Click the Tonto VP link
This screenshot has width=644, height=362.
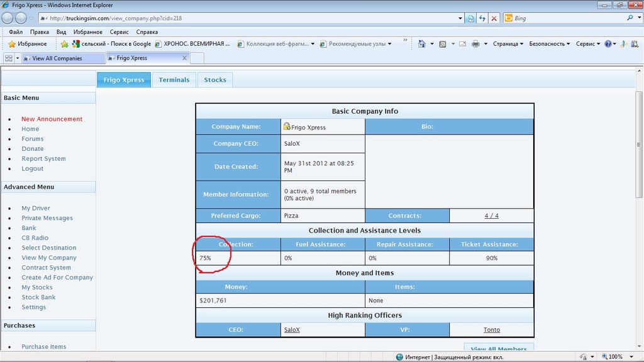(491, 330)
